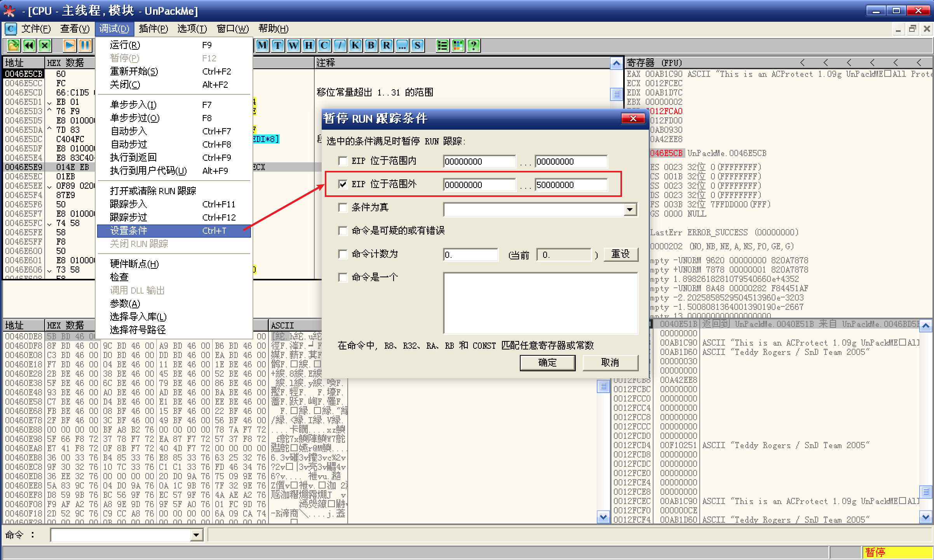
Task: Open the Call stack K icon
Action: [x=355, y=46]
